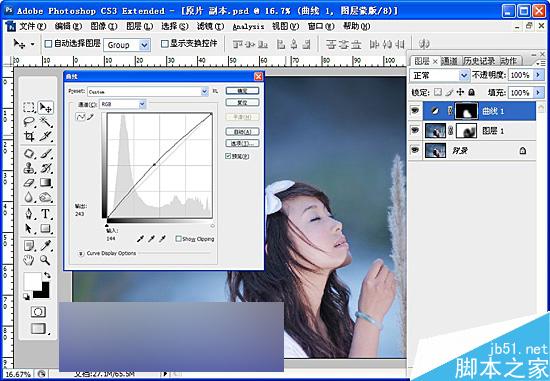Viewport: 550px width, 381px height.
Task: Select the History Brush tool
Action: [46, 168]
